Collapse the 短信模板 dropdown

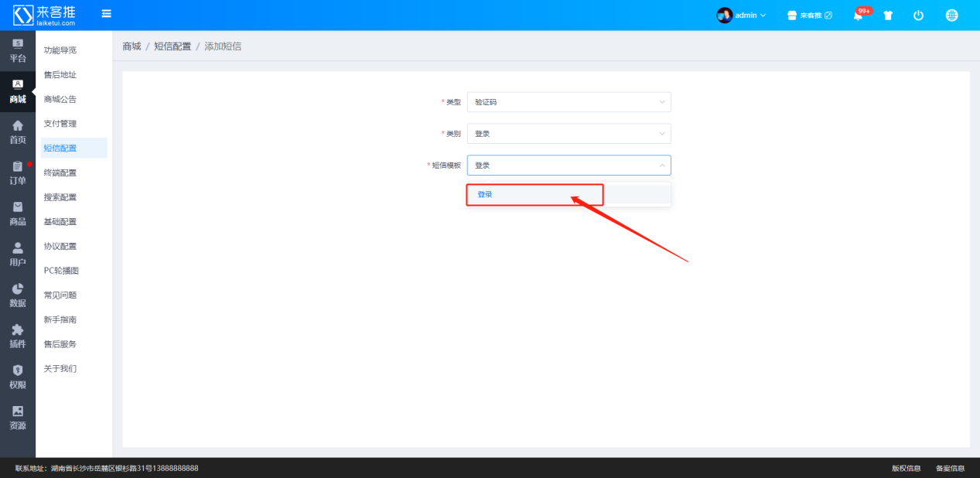coord(569,166)
